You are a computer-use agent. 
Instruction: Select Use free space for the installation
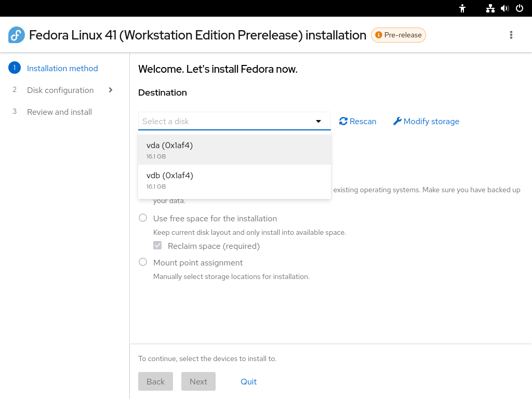143,218
